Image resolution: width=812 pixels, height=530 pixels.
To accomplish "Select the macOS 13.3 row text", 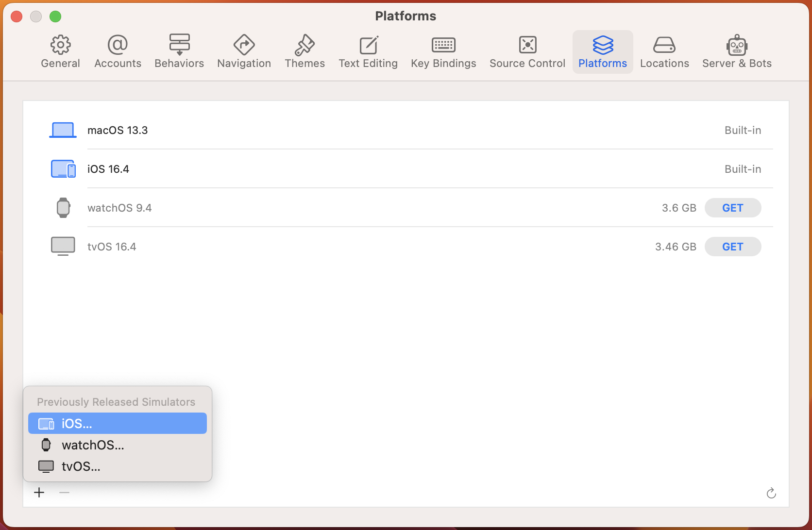I will pyautogui.click(x=118, y=130).
